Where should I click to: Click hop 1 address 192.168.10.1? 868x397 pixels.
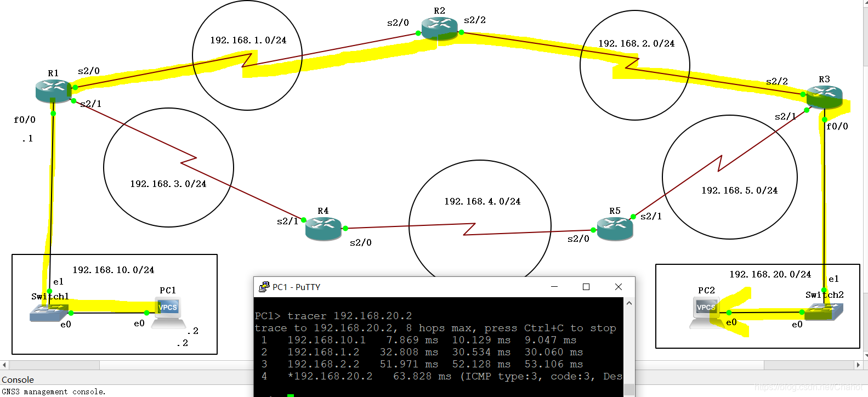pyautogui.click(x=326, y=340)
